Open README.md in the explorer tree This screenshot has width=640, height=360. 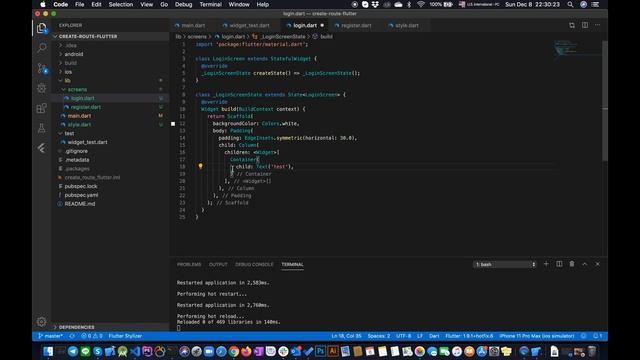[80, 204]
